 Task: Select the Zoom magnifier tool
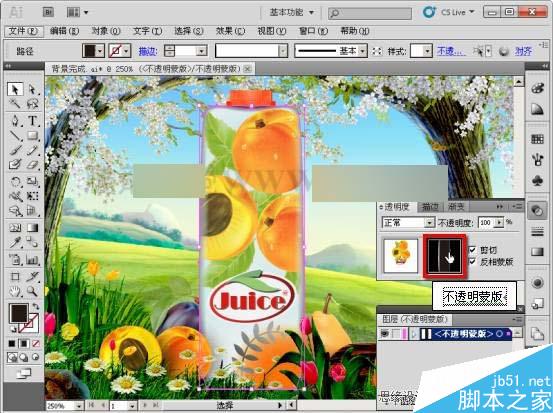click(32, 291)
